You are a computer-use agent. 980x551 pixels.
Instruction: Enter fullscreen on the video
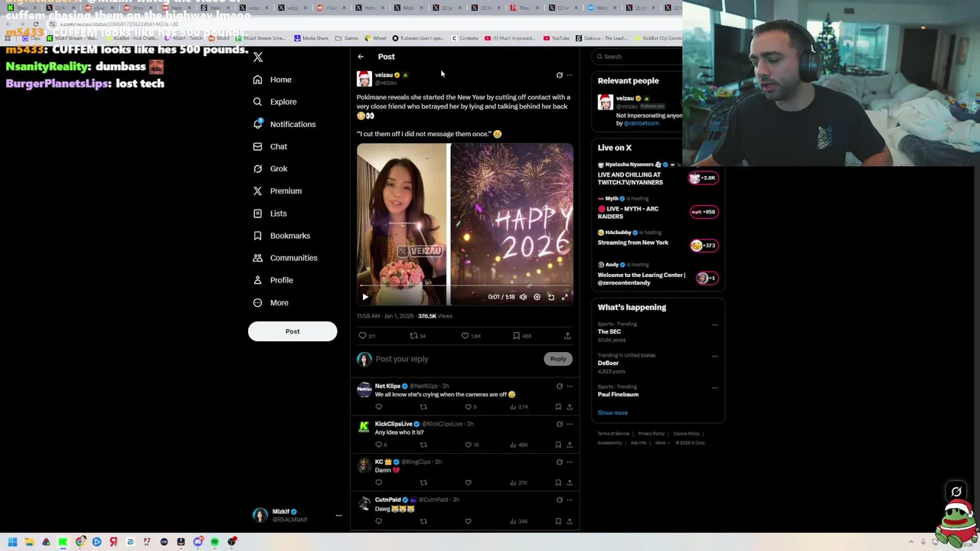click(565, 297)
